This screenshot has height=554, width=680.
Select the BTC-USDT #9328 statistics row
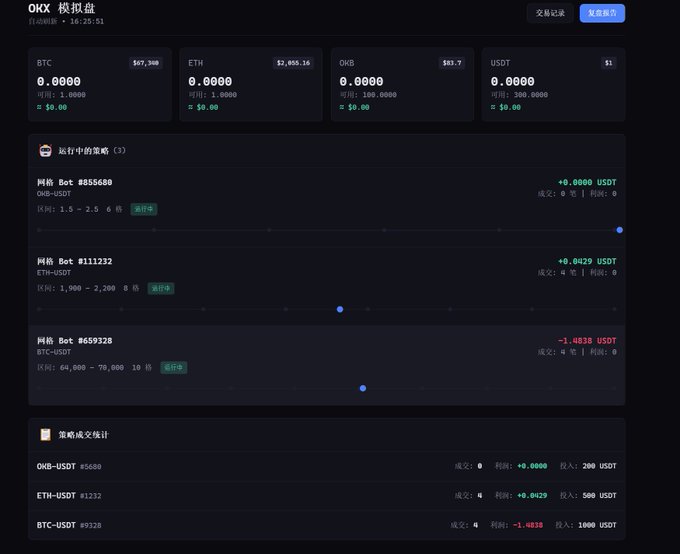tap(327, 525)
